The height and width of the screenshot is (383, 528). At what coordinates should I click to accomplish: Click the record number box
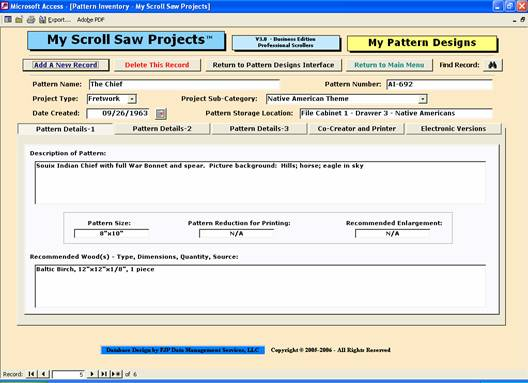pyautogui.click(x=68, y=374)
